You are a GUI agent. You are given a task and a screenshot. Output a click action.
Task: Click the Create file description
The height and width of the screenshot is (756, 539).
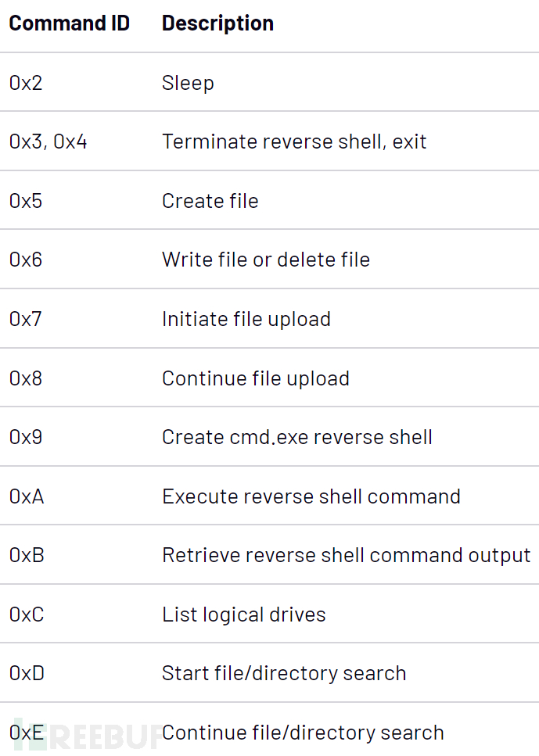coord(210,201)
